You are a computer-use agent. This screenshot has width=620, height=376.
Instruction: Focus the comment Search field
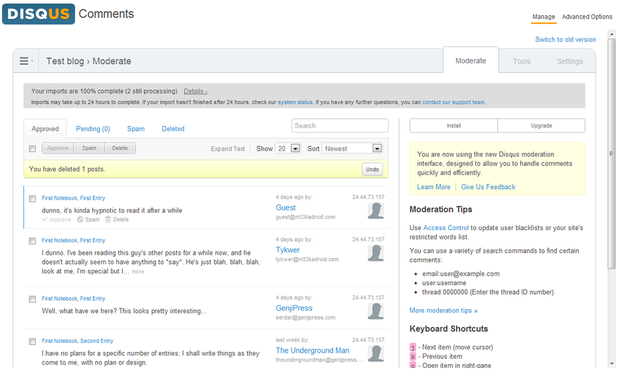(x=340, y=126)
